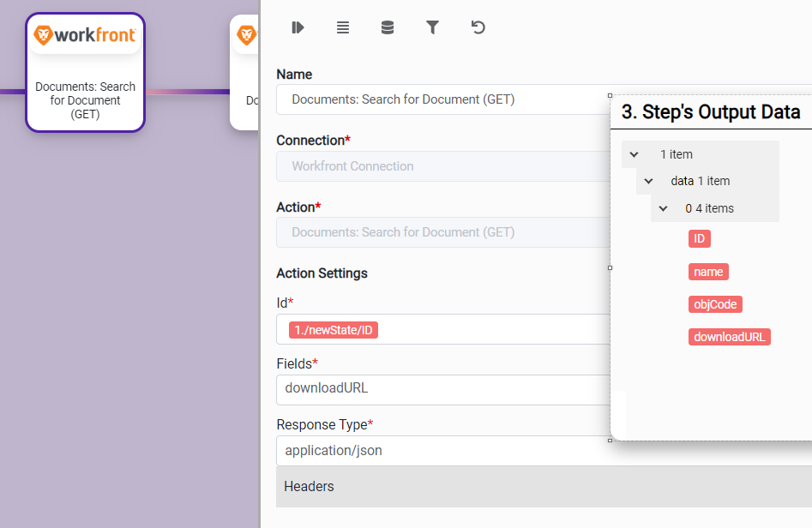
Task: Click the downloadURL output data tag
Action: click(x=729, y=337)
